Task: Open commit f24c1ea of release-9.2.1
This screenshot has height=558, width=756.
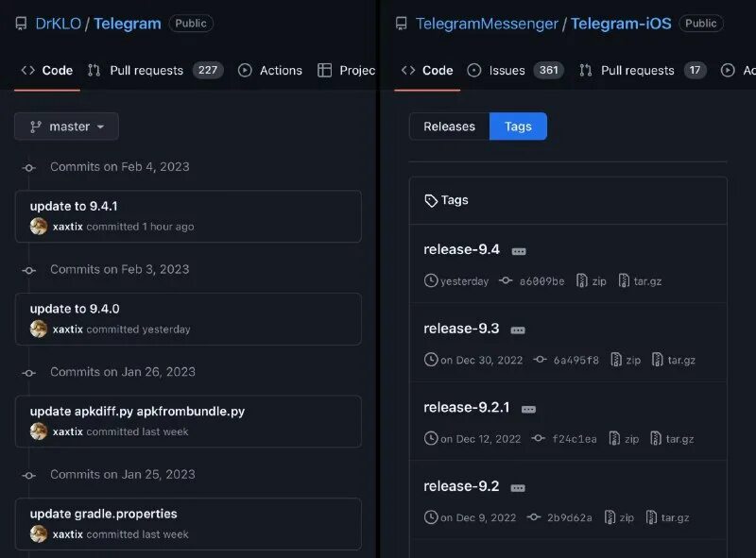Action: pos(564,439)
